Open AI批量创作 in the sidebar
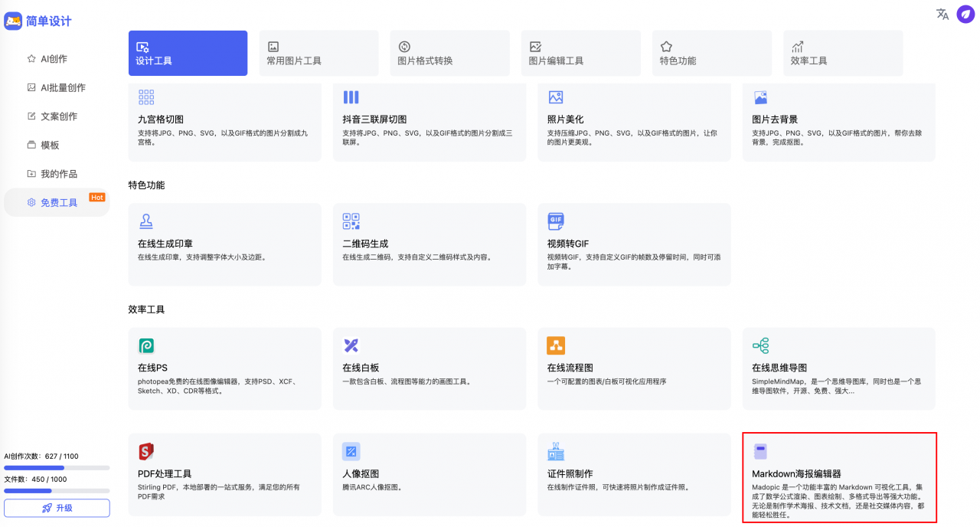Screen dimensions: 980x527 (57, 87)
